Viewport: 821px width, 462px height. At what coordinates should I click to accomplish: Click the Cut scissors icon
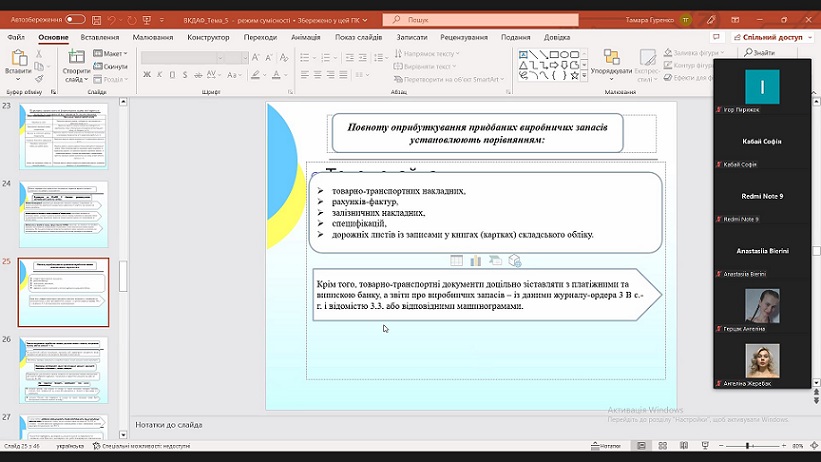tap(39, 54)
